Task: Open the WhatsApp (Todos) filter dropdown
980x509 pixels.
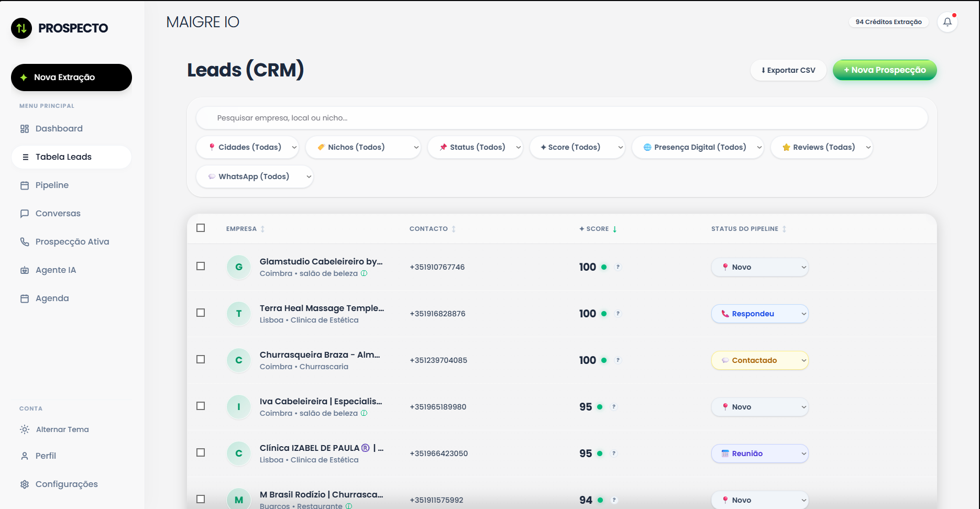Action: click(x=255, y=176)
